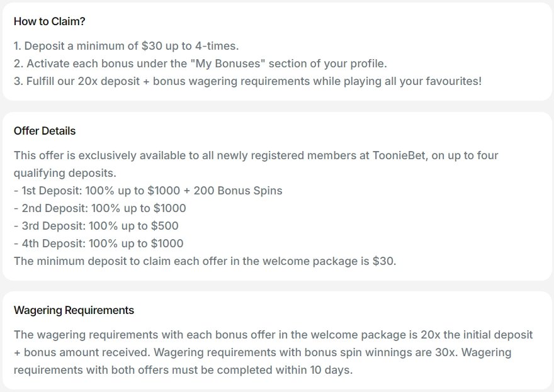Select the 4th Deposit bonus line
554x392 pixels.
(99, 243)
